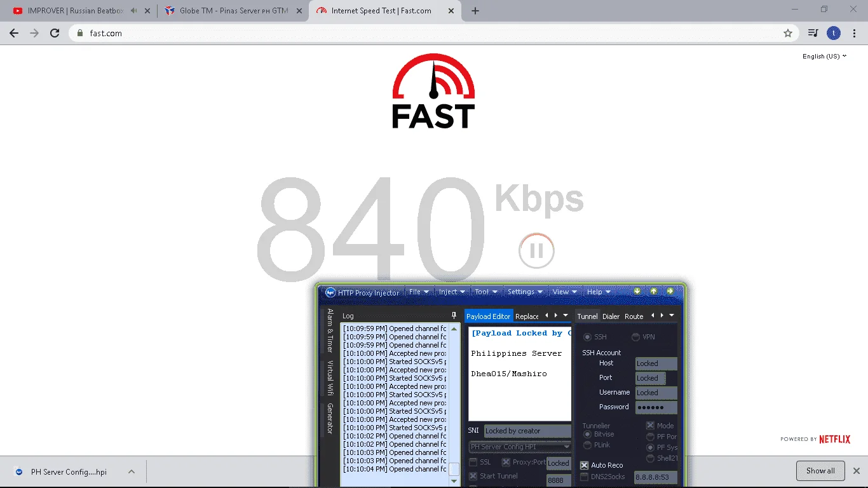Switch to the Dialer tab
Image resolution: width=868 pixels, height=488 pixels.
pos(611,316)
